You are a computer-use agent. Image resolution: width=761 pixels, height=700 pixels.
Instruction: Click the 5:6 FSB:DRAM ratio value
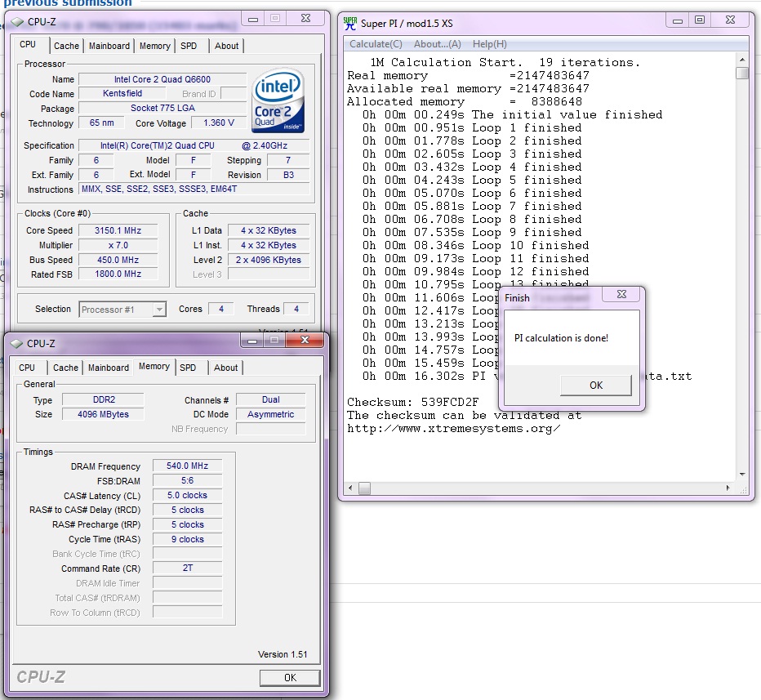click(x=187, y=480)
